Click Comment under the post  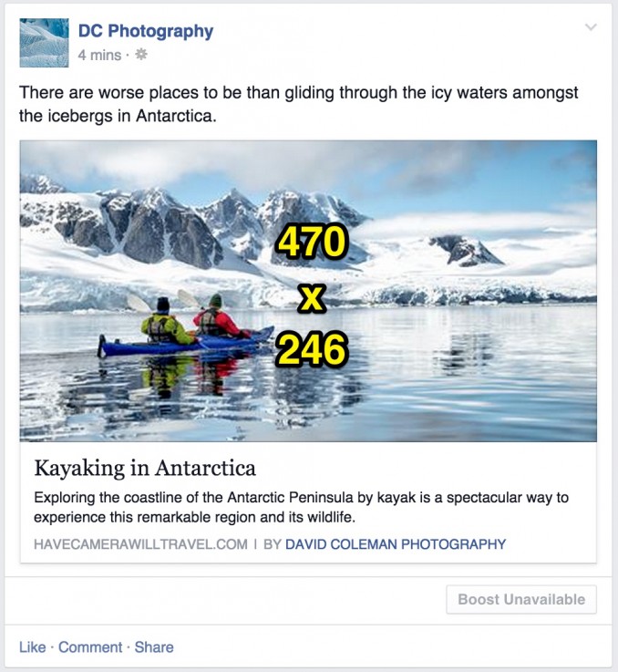coord(90,647)
